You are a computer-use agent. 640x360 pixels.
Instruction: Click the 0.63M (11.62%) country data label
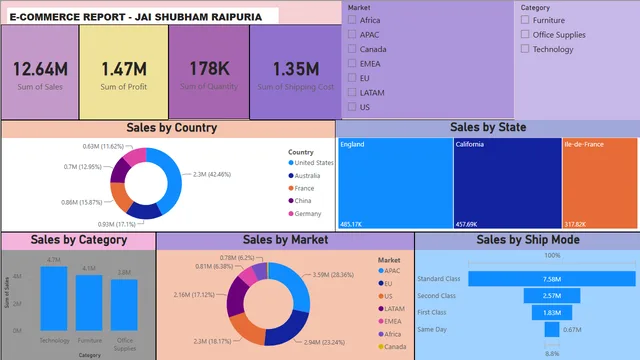(103, 146)
